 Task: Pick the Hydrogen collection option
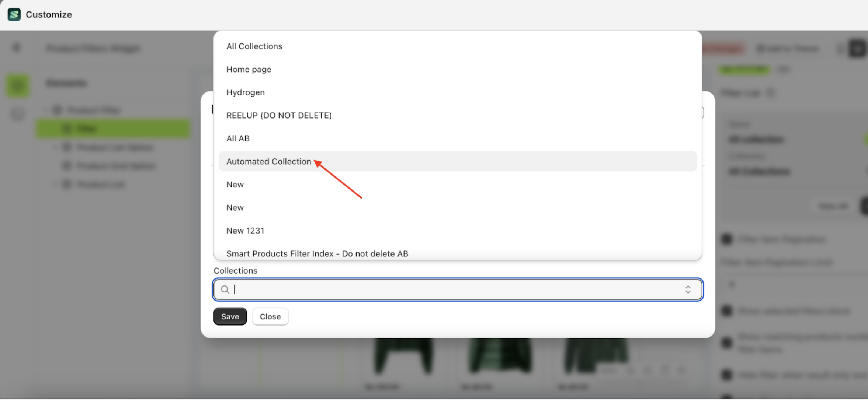(x=246, y=92)
